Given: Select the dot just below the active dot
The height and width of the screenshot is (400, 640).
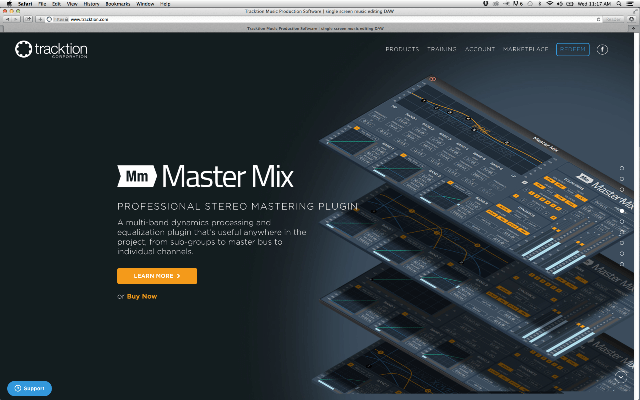Looking at the screenshot, I should [x=622, y=222].
